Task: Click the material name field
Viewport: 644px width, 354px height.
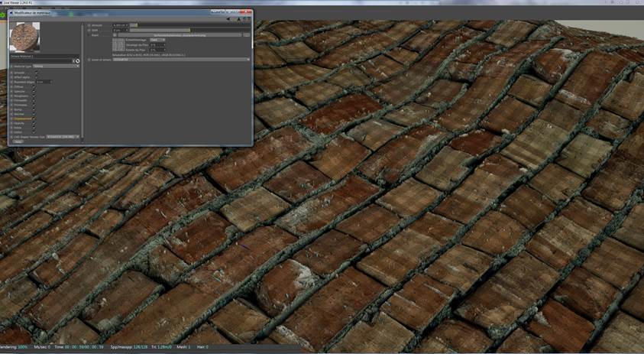Action: [x=44, y=57]
